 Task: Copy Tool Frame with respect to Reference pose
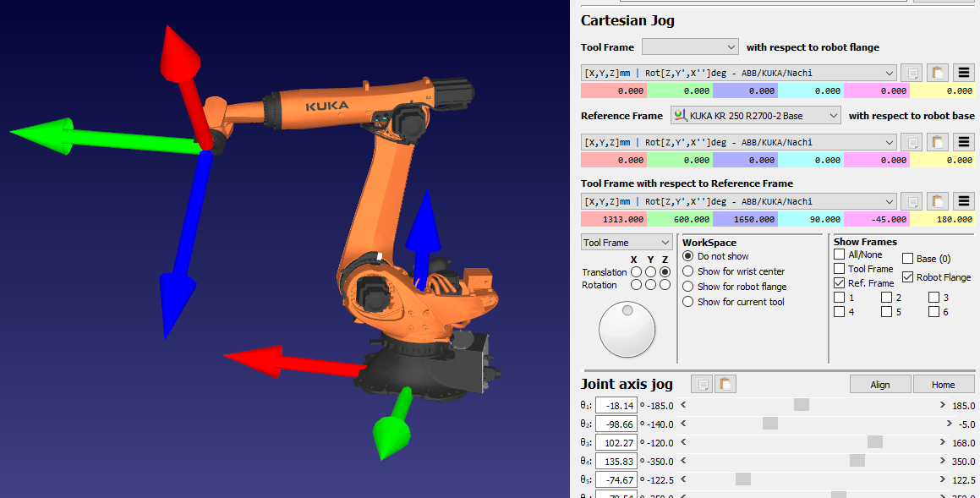coord(911,201)
